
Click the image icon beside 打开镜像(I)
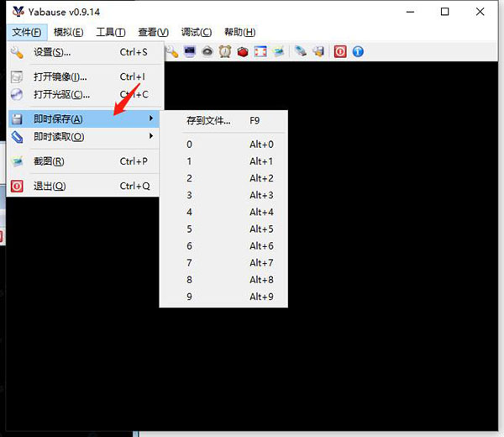17,76
